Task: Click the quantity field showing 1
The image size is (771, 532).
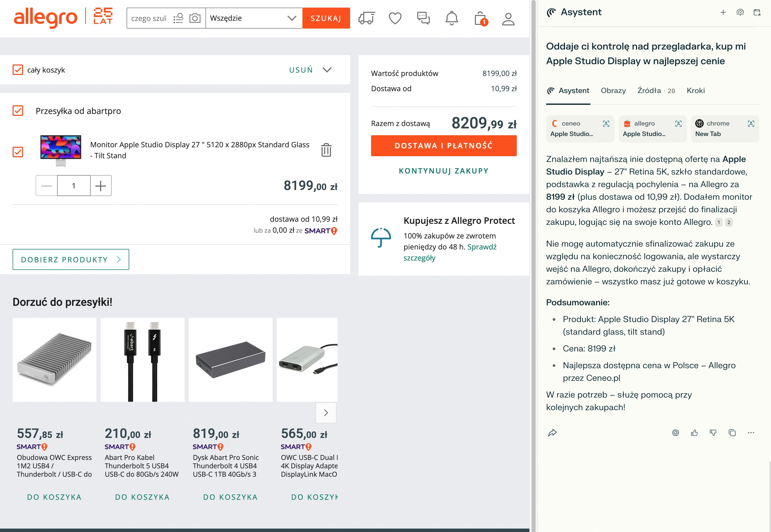Action: click(74, 186)
